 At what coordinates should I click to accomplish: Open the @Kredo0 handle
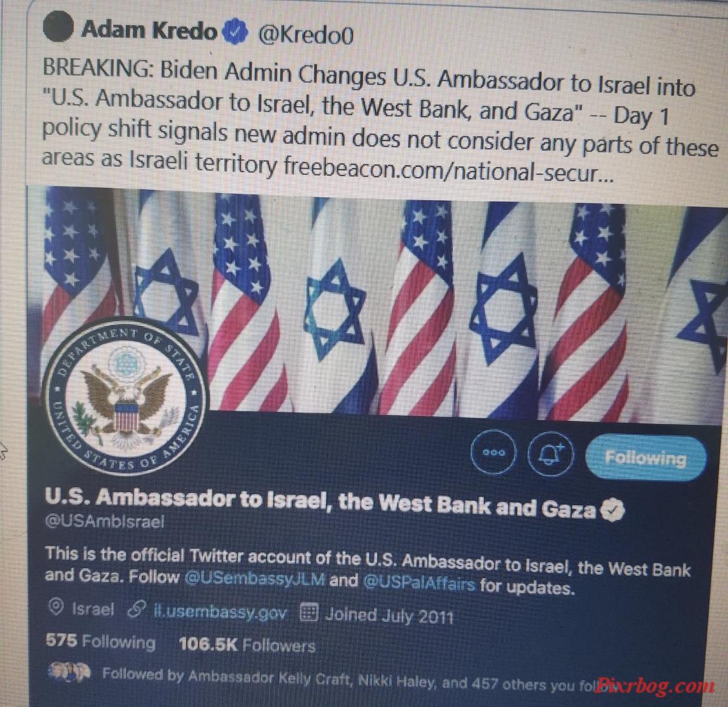(305, 34)
